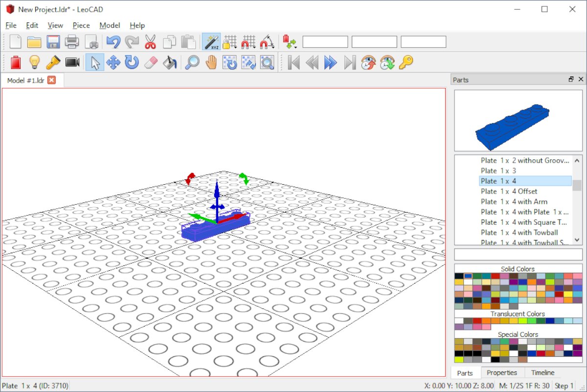Open the transform type dropdown

291,42
